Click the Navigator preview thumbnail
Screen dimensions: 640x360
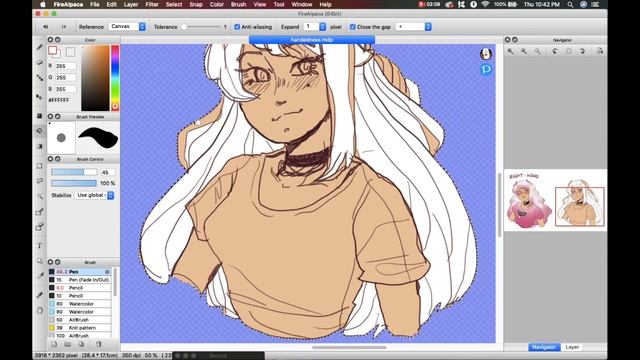click(555, 200)
